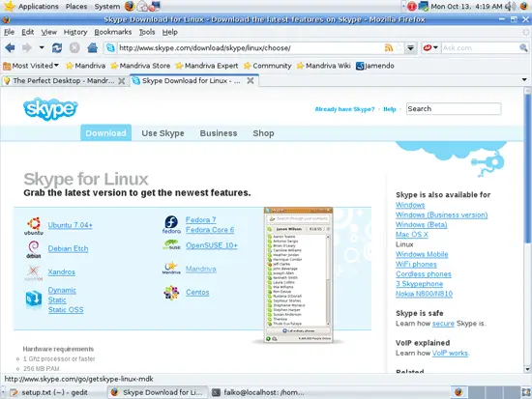Screen dimensions: 532x399
Task: Click the Debian logo icon
Action: (x=34, y=249)
